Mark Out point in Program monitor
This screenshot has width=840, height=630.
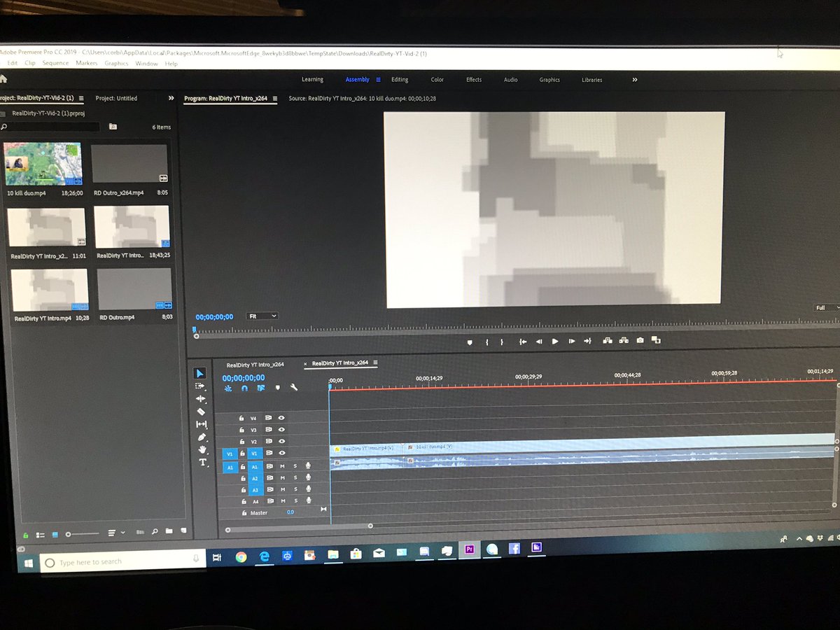[502, 342]
